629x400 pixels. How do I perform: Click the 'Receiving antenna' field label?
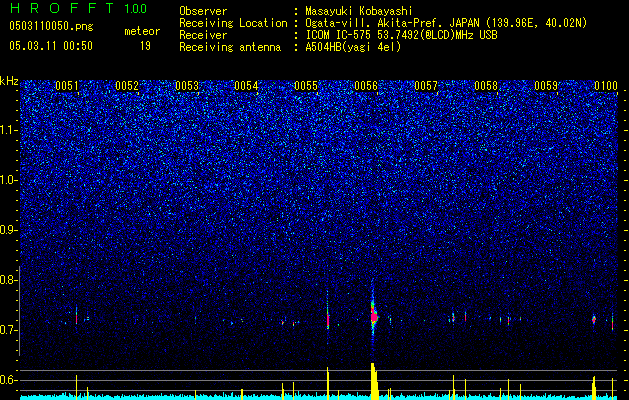pos(230,47)
